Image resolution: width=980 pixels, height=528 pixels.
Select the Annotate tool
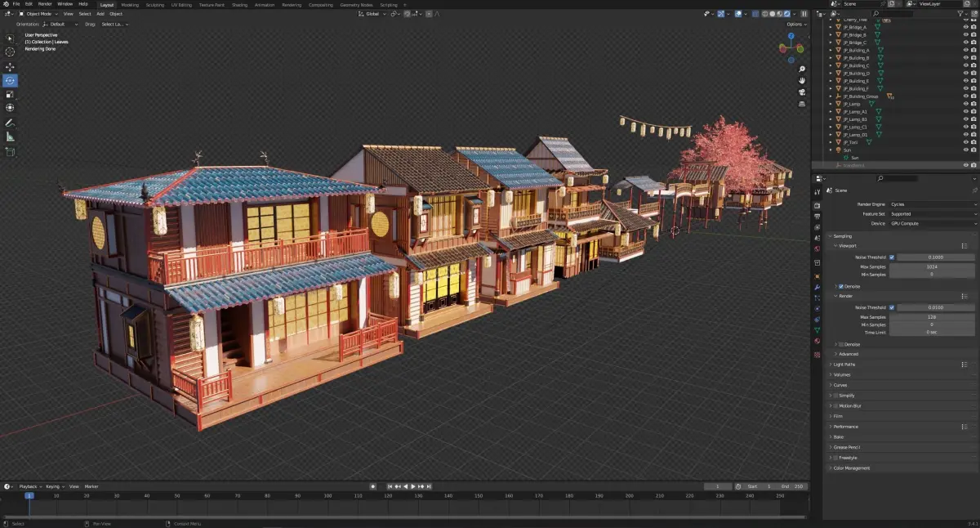click(10, 123)
